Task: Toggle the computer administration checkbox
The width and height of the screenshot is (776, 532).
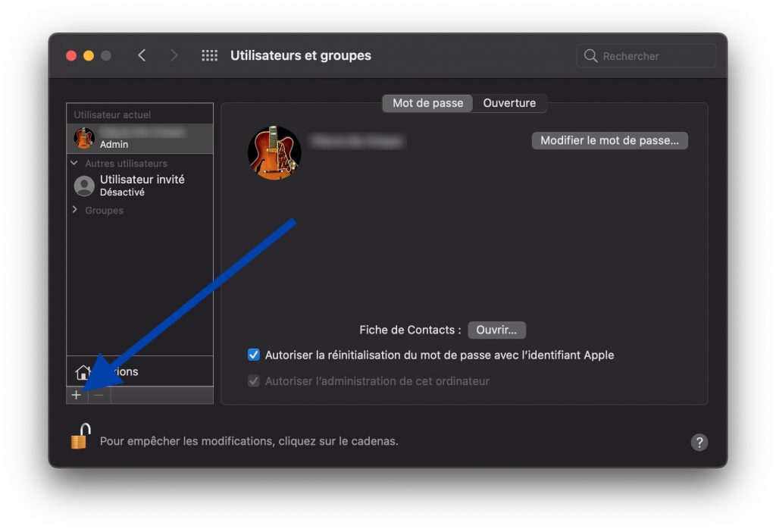Action: [254, 381]
